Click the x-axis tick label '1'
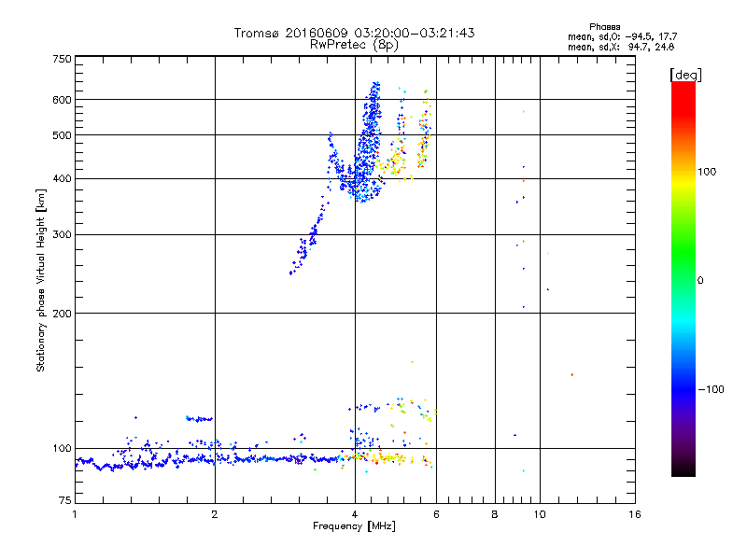Viewport: 747px width, 560px height. (75, 514)
